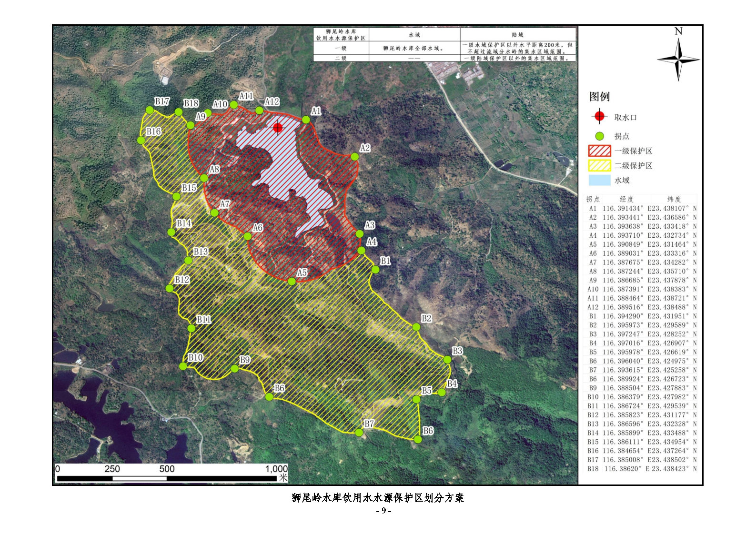Click the yellow hatched 二级保护区 legend swatch

(600, 166)
